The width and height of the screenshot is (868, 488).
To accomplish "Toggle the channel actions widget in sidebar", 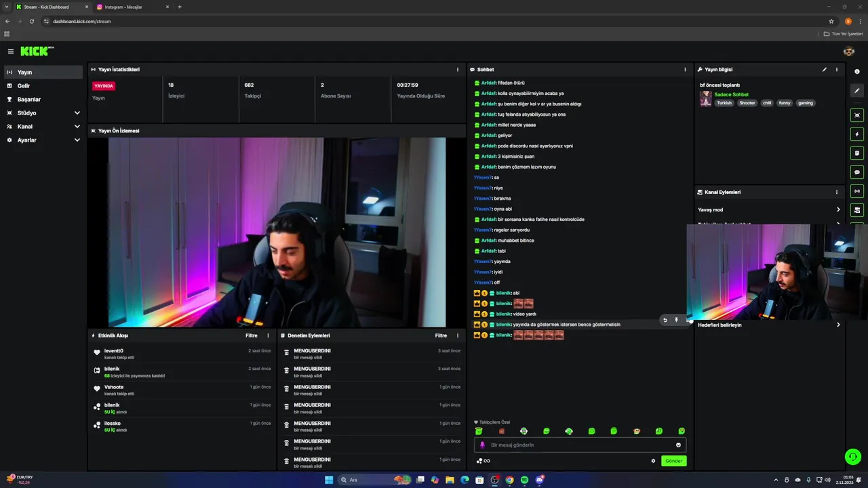I will [x=857, y=210].
